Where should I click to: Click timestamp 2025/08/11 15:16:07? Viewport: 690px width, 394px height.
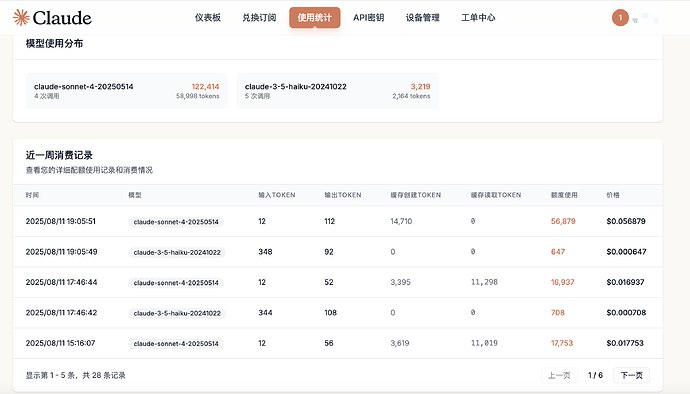tap(60, 343)
